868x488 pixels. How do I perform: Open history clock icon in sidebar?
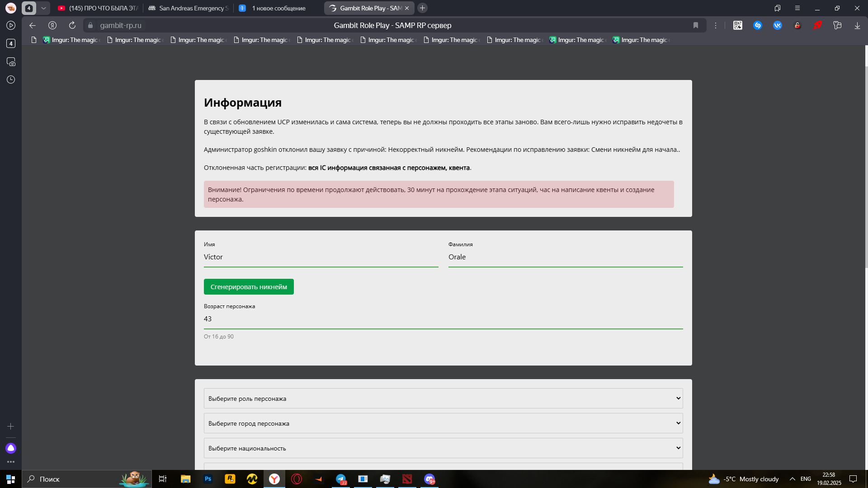click(11, 80)
